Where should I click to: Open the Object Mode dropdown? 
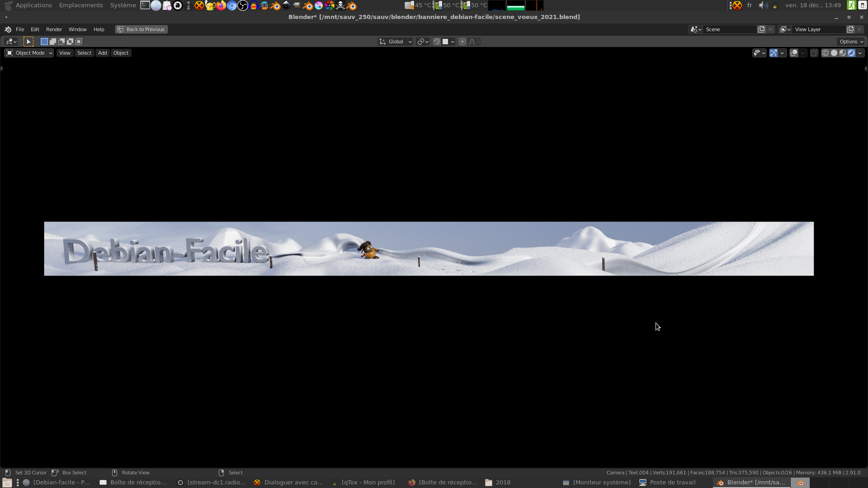point(29,53)
